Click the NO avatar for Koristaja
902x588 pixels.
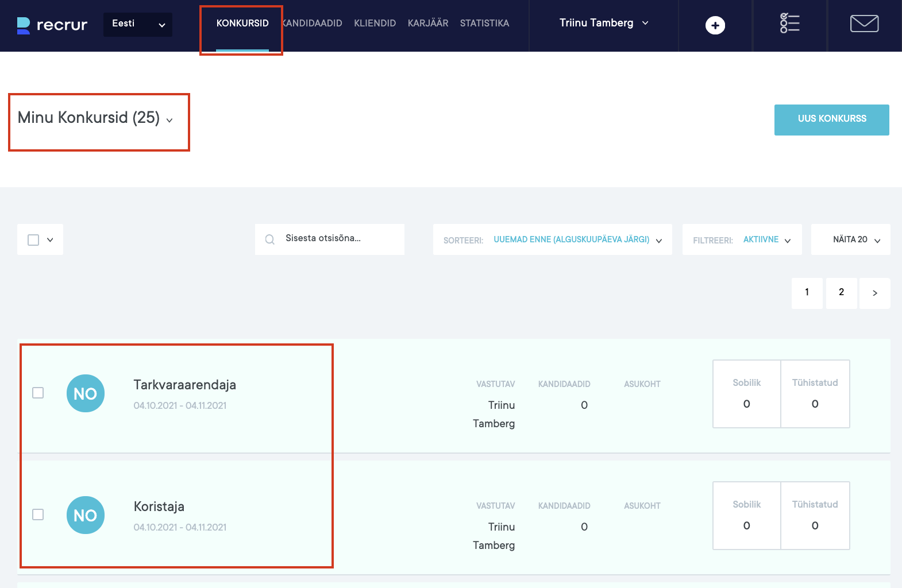(x=86, y=515)
